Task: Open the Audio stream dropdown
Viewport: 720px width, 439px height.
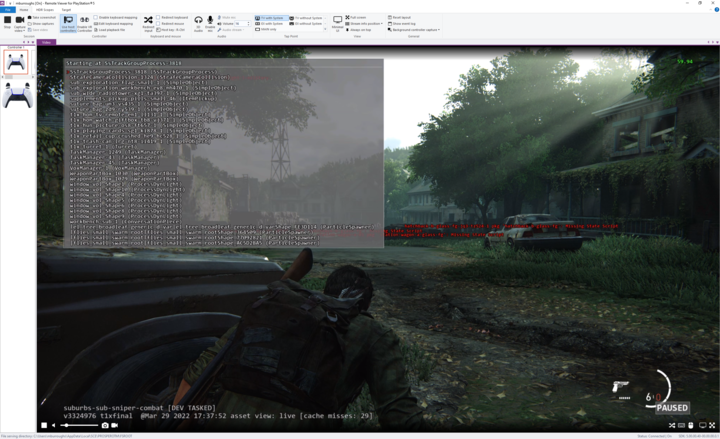Action: 231,29
